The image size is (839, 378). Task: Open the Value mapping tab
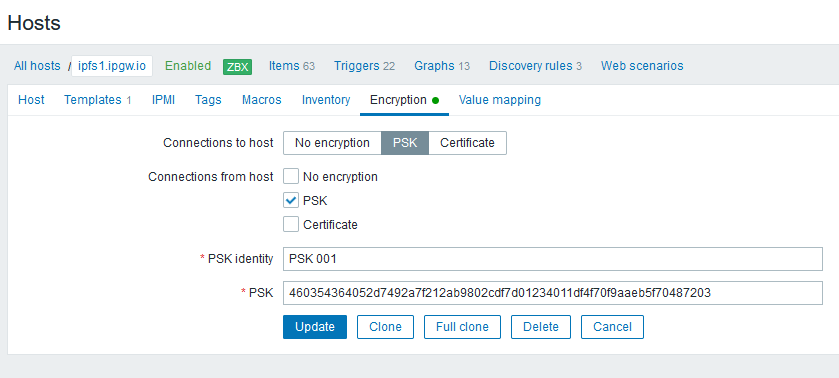coord(500,100)
